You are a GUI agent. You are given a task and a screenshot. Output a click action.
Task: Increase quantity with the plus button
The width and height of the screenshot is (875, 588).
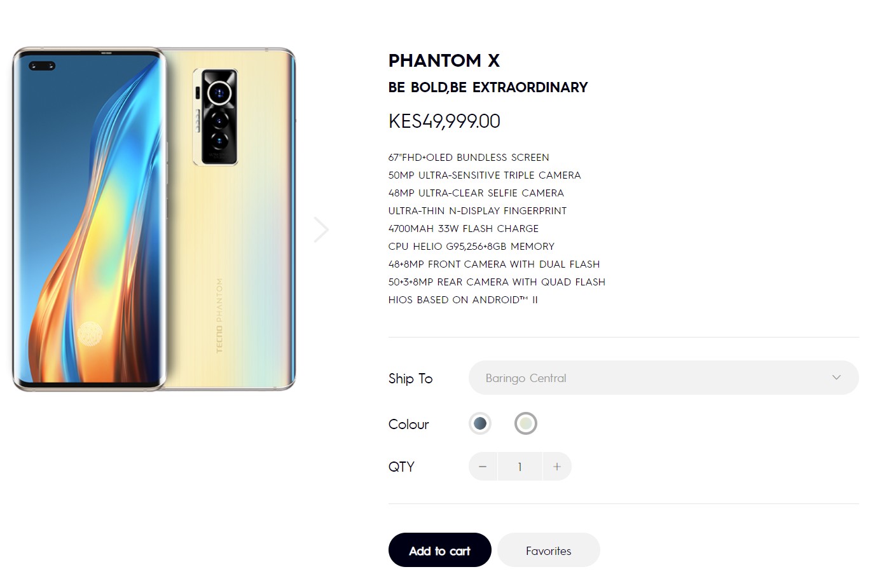(557, 467)
